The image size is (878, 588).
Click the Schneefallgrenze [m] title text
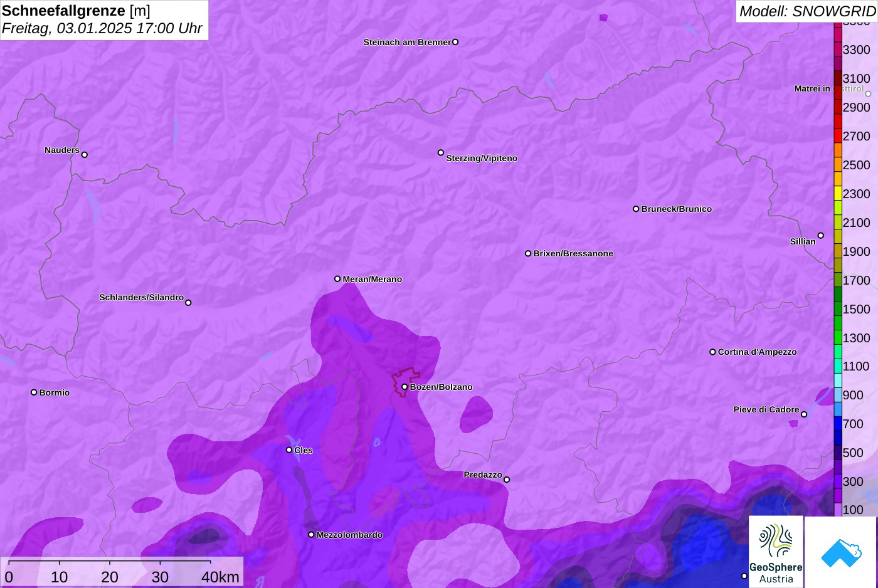click(77, 11)
